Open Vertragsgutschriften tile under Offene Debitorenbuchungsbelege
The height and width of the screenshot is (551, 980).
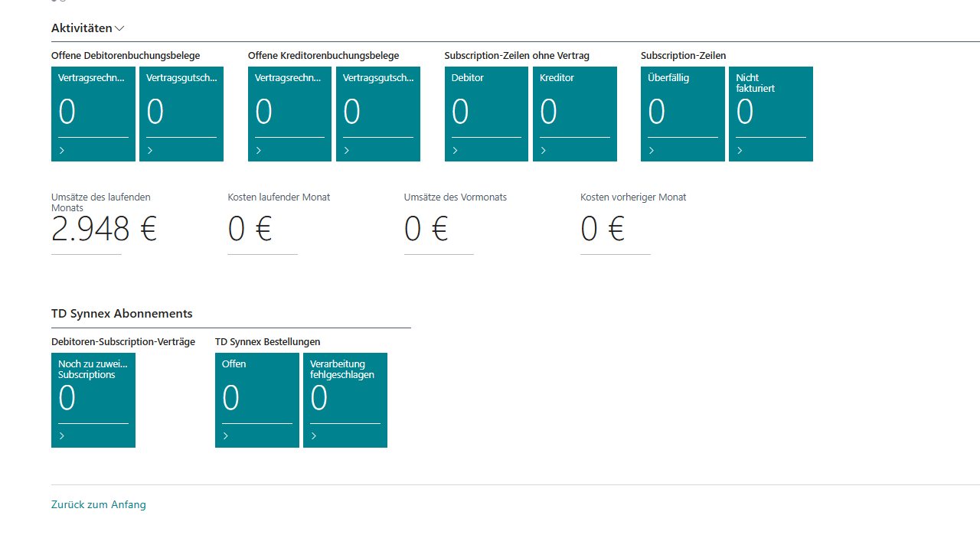click(181, 113)
